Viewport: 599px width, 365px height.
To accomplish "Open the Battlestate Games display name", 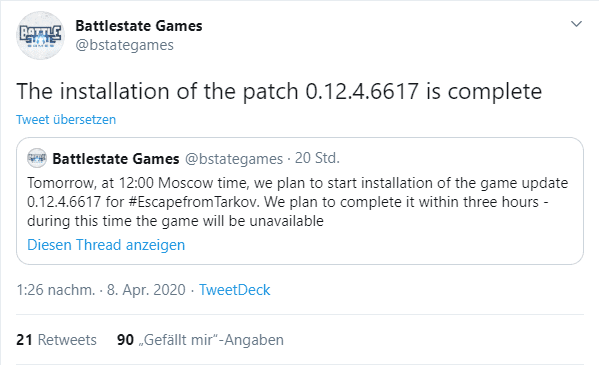I will [139, 26].
